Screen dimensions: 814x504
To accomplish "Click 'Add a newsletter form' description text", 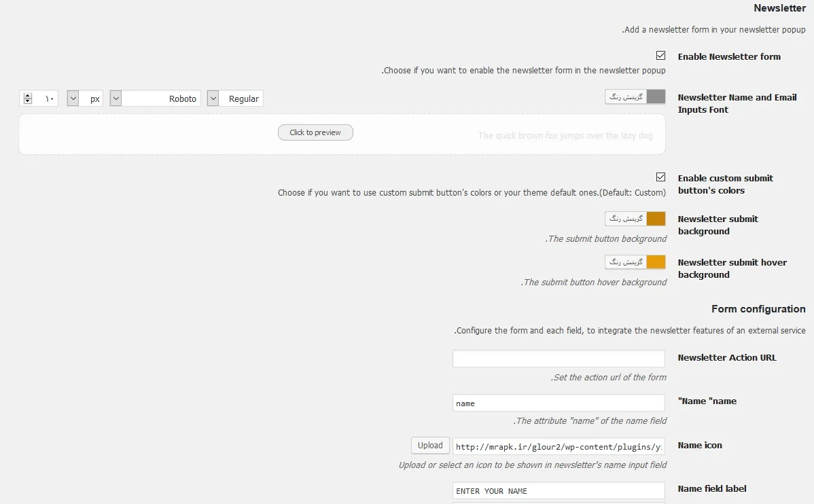I will [714, 30].
